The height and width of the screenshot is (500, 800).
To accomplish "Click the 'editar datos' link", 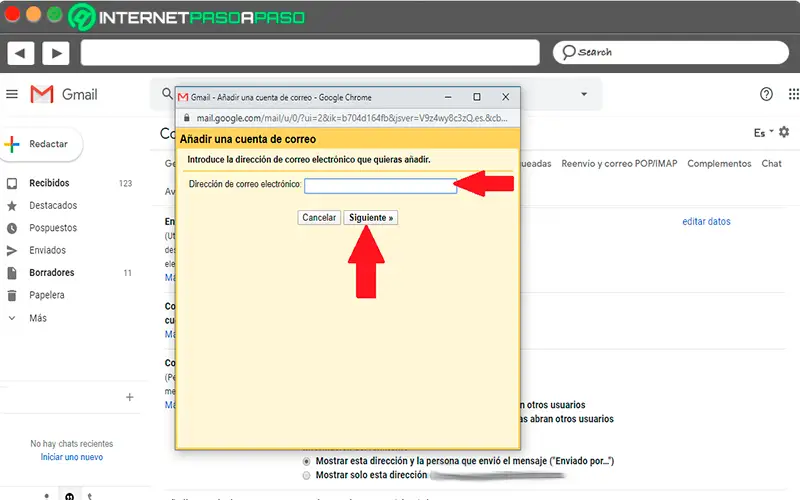I will pos(706,221).
